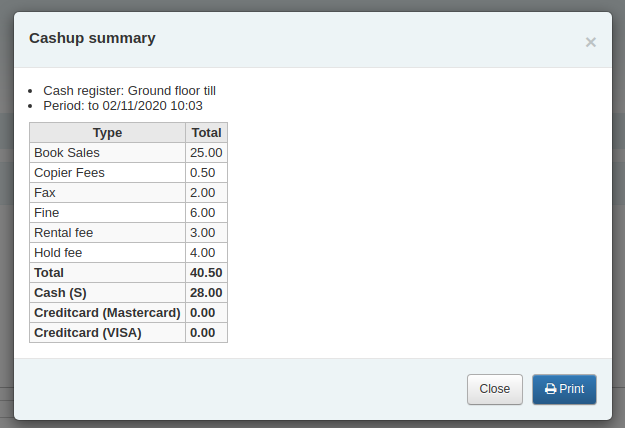Screen dimensions: 625x428
Task: Click the 40.50 grand total value
Action: pyautogui.click(x=206, y=273)
